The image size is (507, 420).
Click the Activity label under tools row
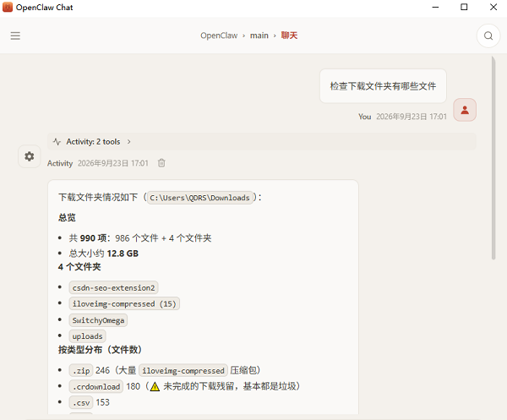pos(60,163)
